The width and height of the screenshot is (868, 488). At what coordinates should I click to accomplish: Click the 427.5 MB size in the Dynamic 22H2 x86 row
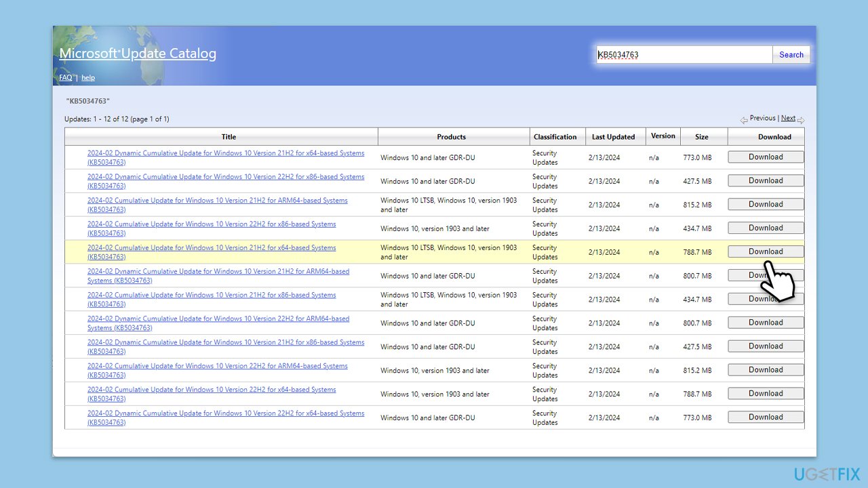coord(697,182)
